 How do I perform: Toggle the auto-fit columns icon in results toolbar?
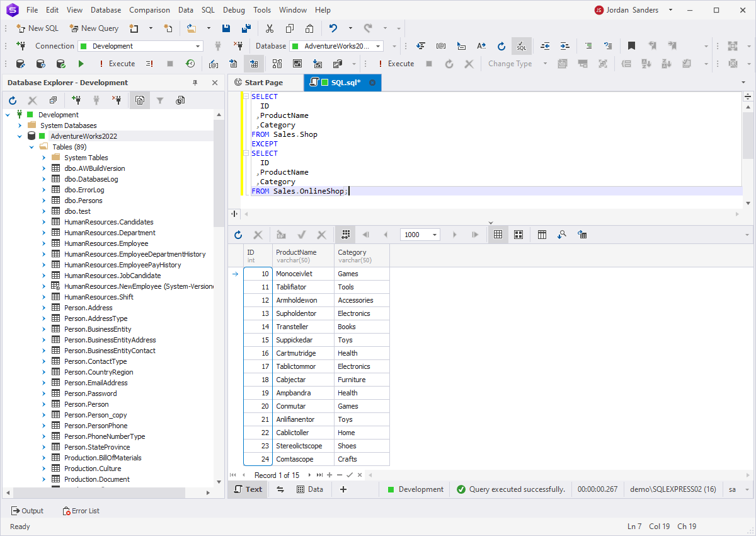pyautogui.click(x=345, y=235)
